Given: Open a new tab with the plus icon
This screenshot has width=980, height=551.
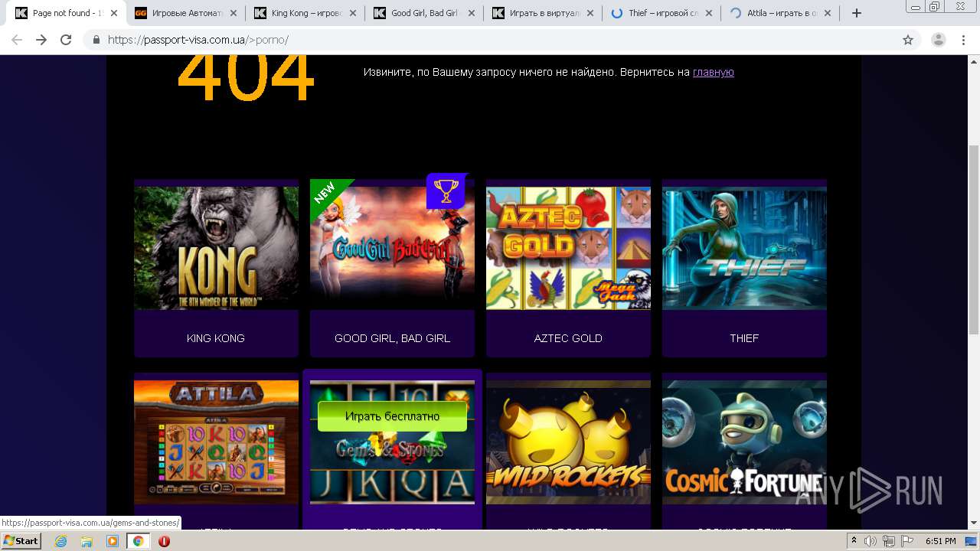Looking at the screenshot, I should [857, 13].
